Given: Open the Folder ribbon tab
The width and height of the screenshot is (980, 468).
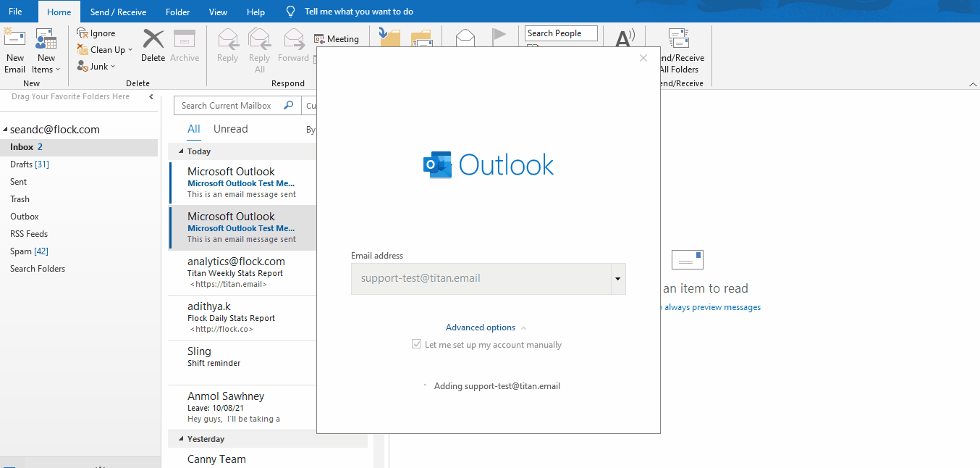Looking at the screenshot, I should [x=178, y=12].
